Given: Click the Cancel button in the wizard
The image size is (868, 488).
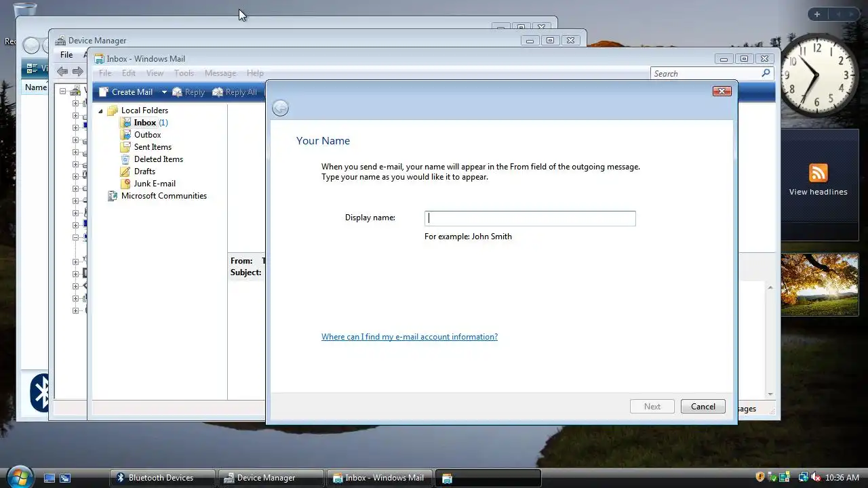Looking at the screenshot, I should pos(703,407).
